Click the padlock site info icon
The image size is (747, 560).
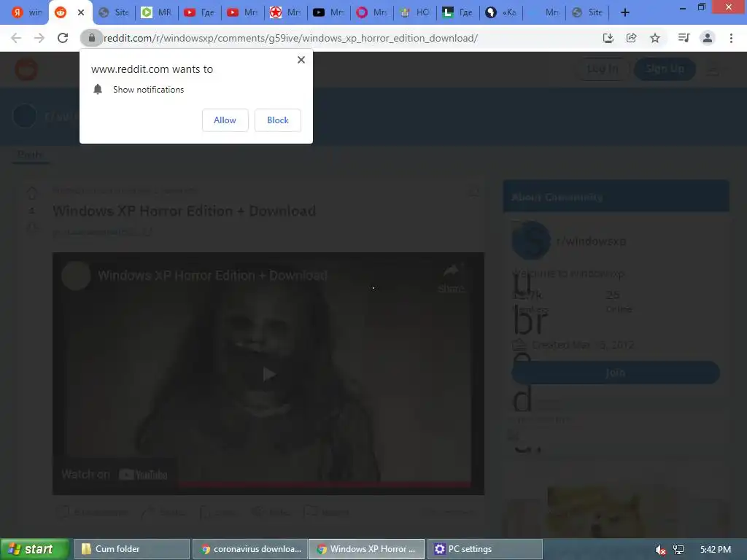(92, 38)
